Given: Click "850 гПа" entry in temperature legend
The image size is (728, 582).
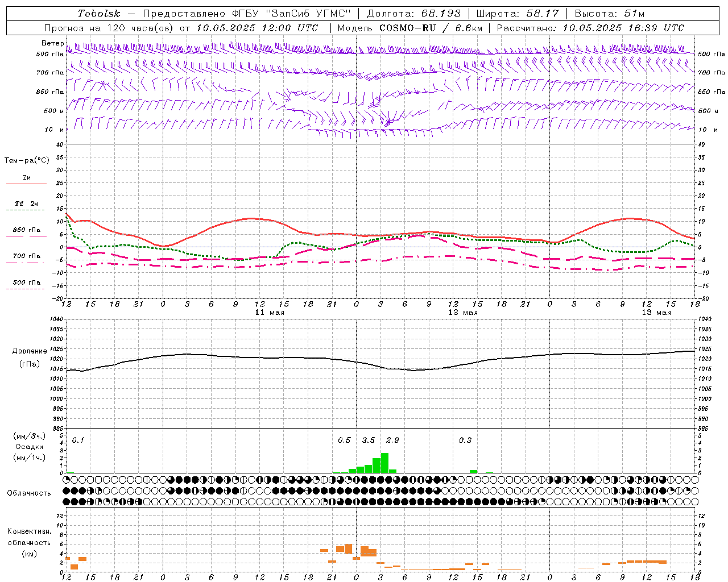Looking at the screenshot, I should (x=27, y=230).
